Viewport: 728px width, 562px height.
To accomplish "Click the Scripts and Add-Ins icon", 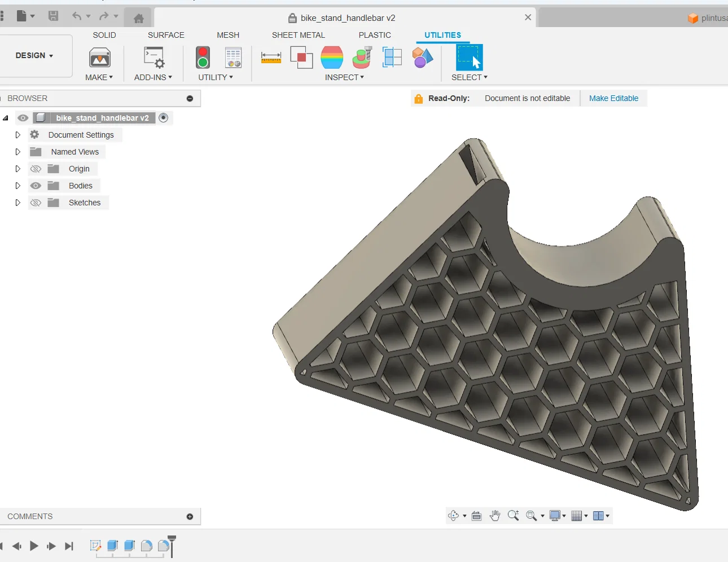I will [x=154, y=58].
